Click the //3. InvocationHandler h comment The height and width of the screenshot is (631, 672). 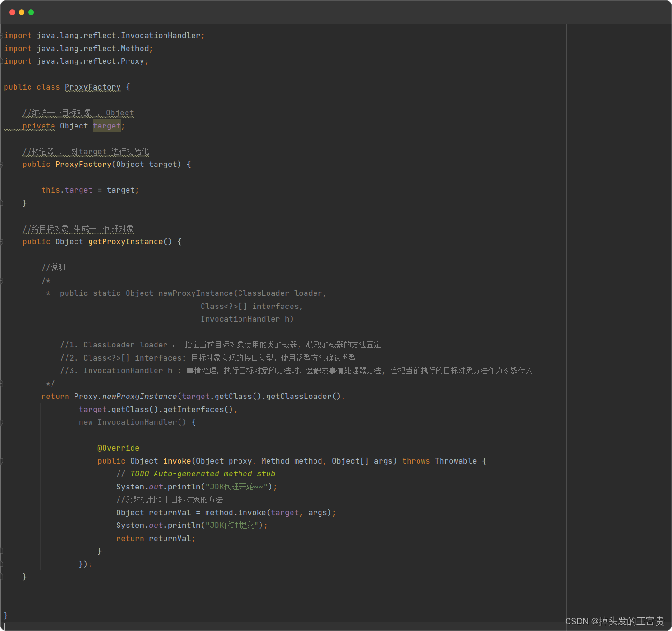(x=297, y=371)
